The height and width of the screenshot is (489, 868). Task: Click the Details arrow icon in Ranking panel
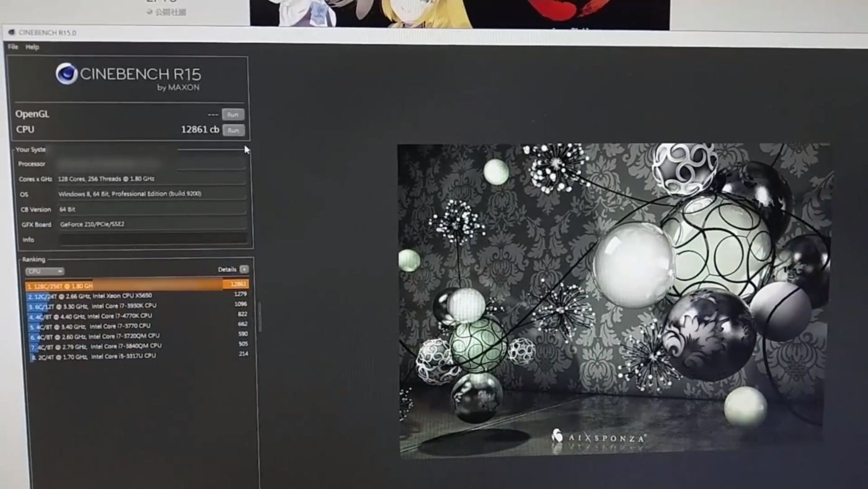pyautogui.click(x=244, y=269)
